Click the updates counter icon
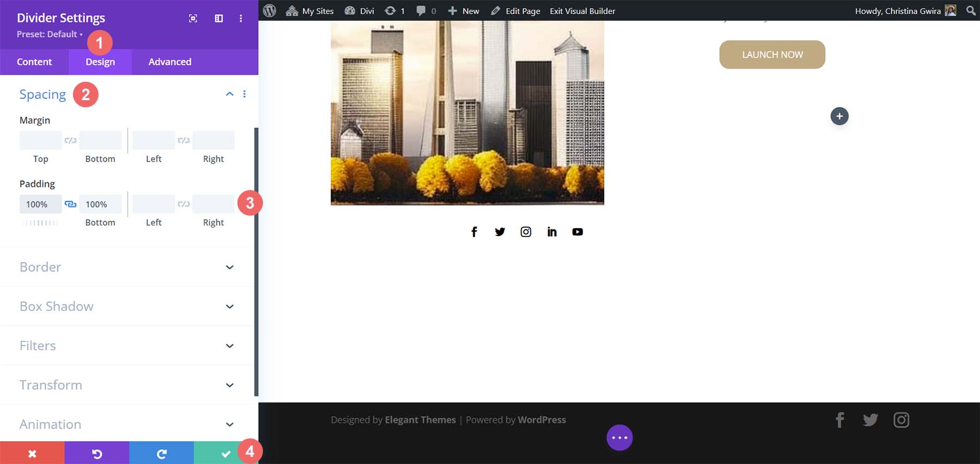The width and height of the screenshot is (980, 464). click(395, 11)
